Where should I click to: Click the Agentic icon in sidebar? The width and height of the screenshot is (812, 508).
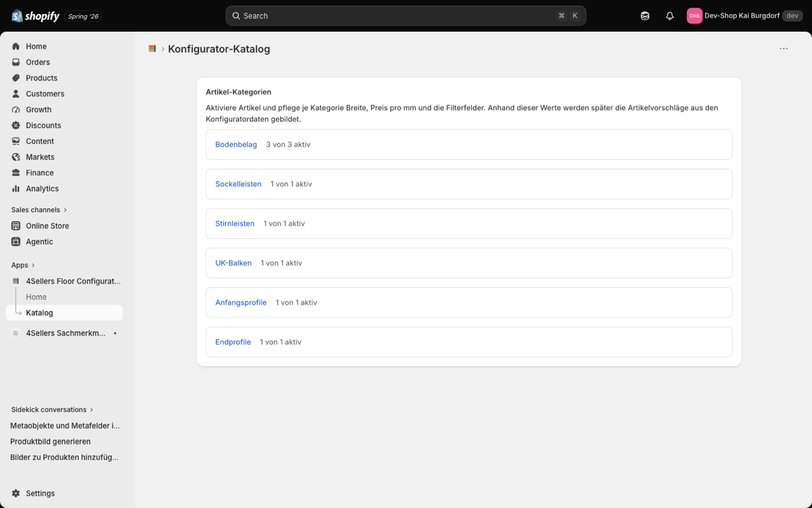point(16,242)
